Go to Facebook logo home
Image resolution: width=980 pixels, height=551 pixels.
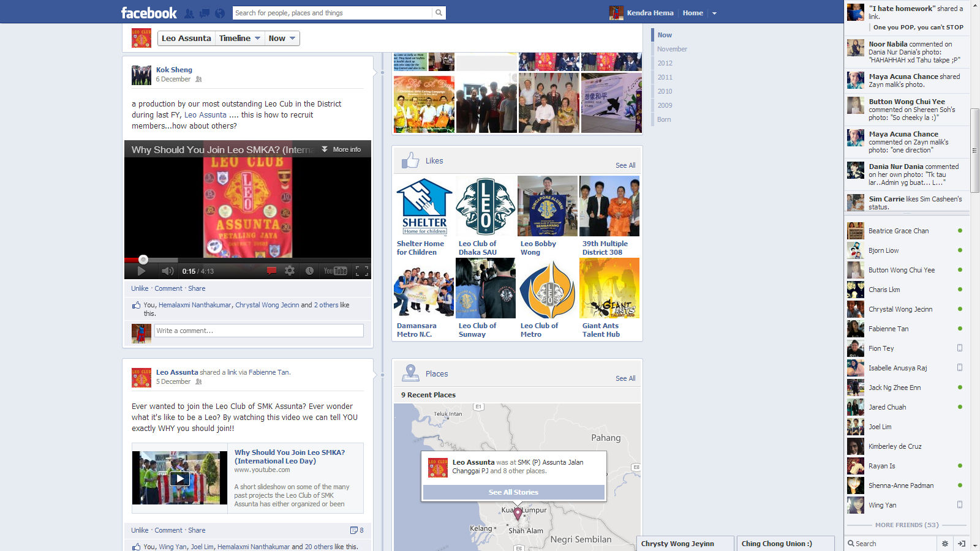149,13
